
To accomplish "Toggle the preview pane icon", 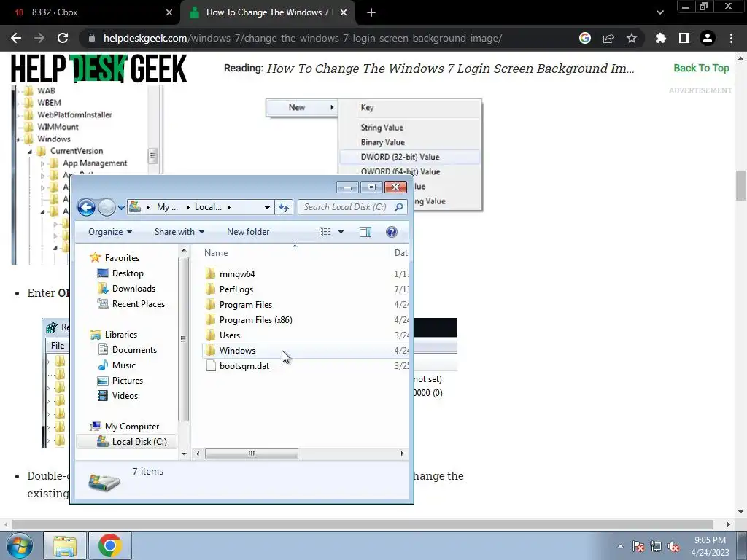I will (x=365, y=232).
